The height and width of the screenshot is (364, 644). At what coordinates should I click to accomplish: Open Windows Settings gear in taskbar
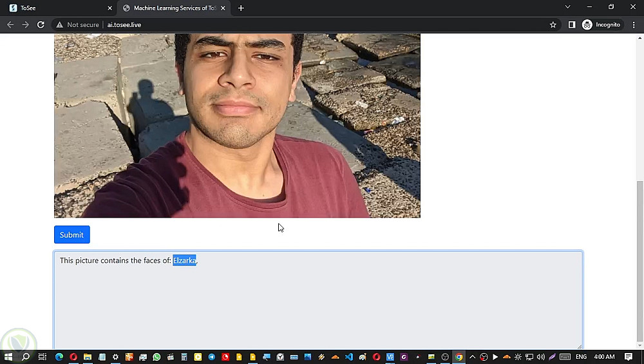(x=115, y=357)
